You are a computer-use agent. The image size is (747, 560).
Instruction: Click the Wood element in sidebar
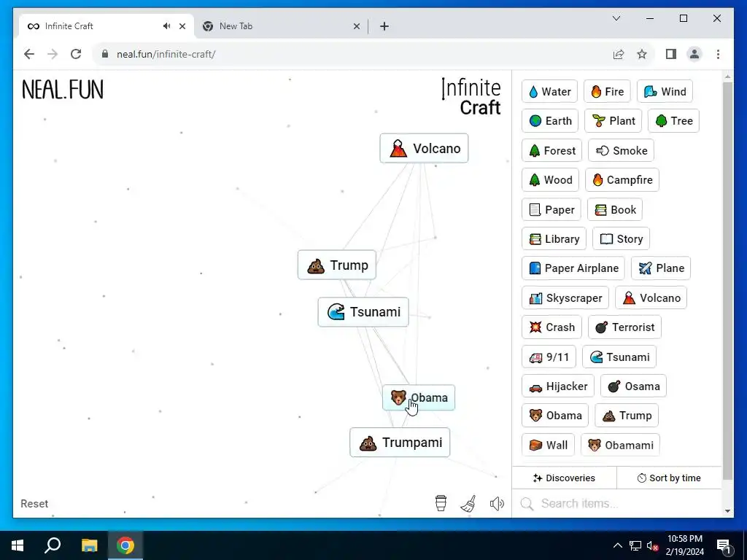[x=550, y=180]
